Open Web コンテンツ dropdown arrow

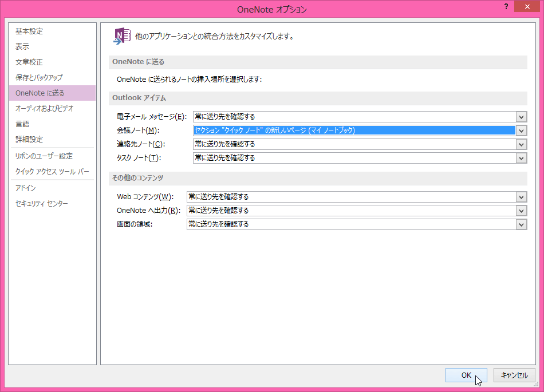coord(521,197)
